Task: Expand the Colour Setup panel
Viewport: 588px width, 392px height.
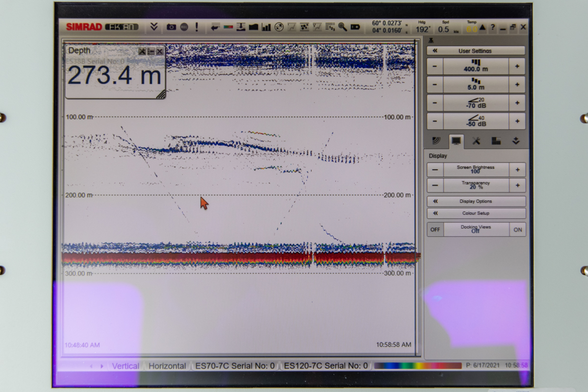Action: pos(476,213)
